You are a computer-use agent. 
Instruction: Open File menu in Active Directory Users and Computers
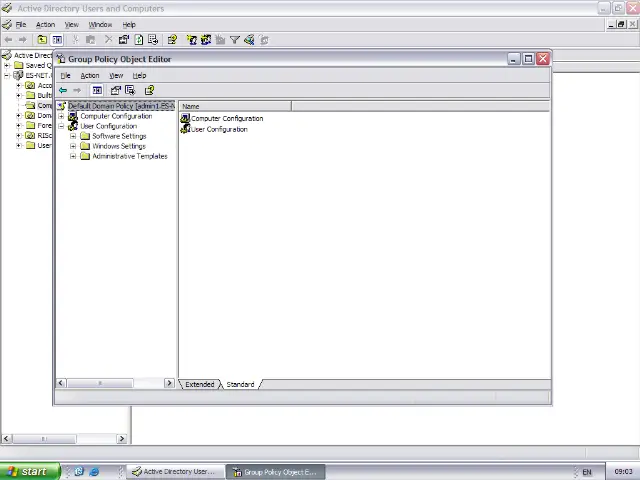(x=21, y=25)
